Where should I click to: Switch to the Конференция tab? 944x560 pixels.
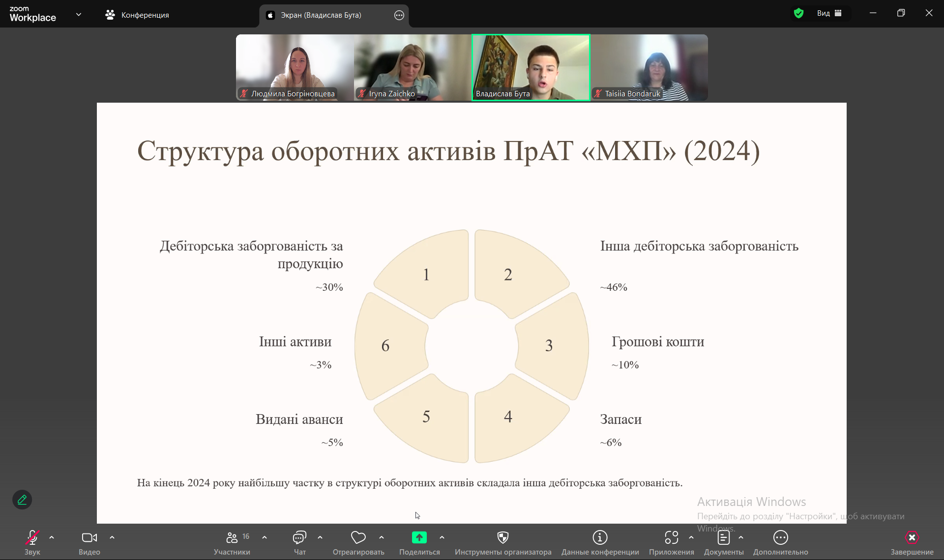click(137, 15)
